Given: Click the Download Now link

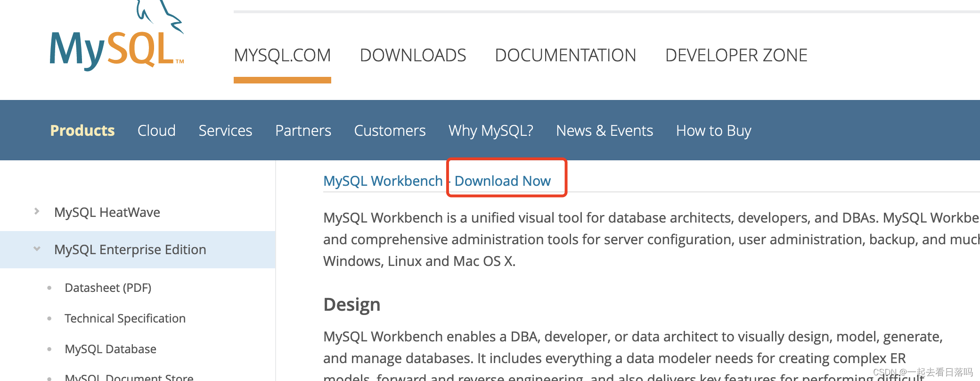Looking at the screenshot, I should point(502,181).
